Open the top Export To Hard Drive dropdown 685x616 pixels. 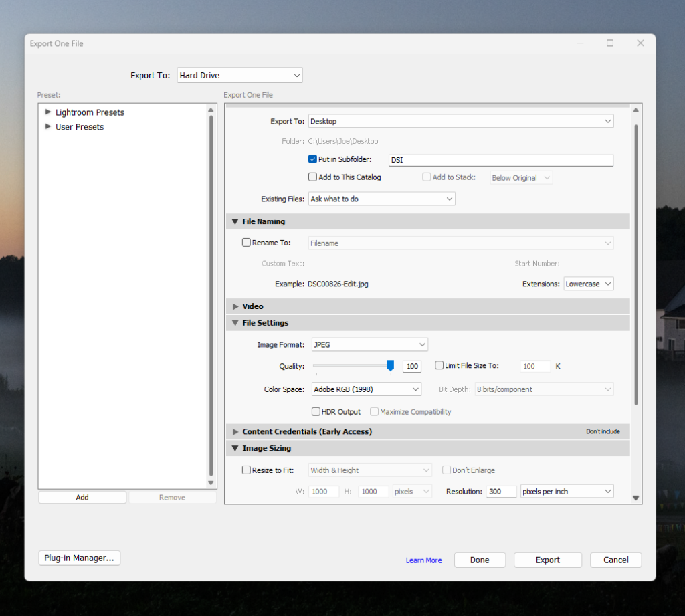click(x=239, y=76)
